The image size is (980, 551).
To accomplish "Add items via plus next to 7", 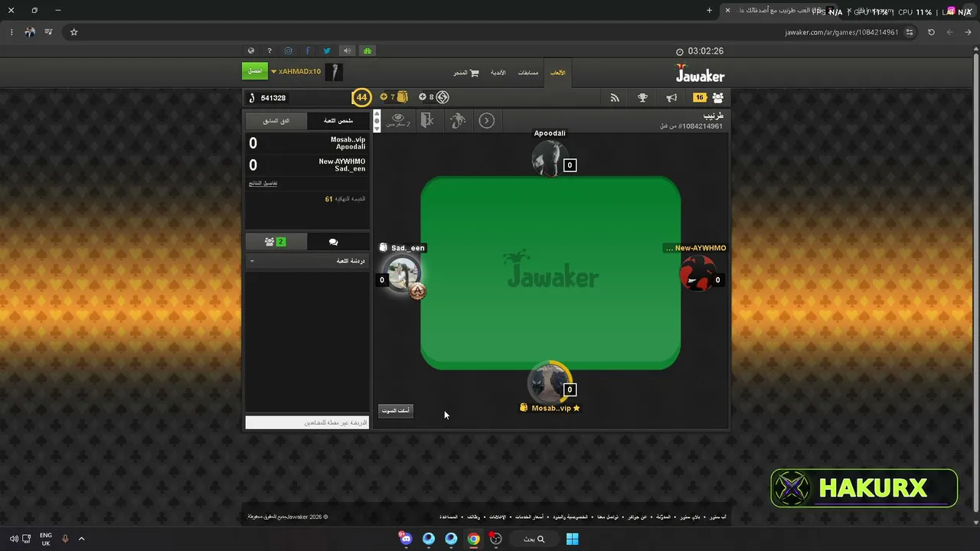I will pyautogui.click(x=384, y=97).
